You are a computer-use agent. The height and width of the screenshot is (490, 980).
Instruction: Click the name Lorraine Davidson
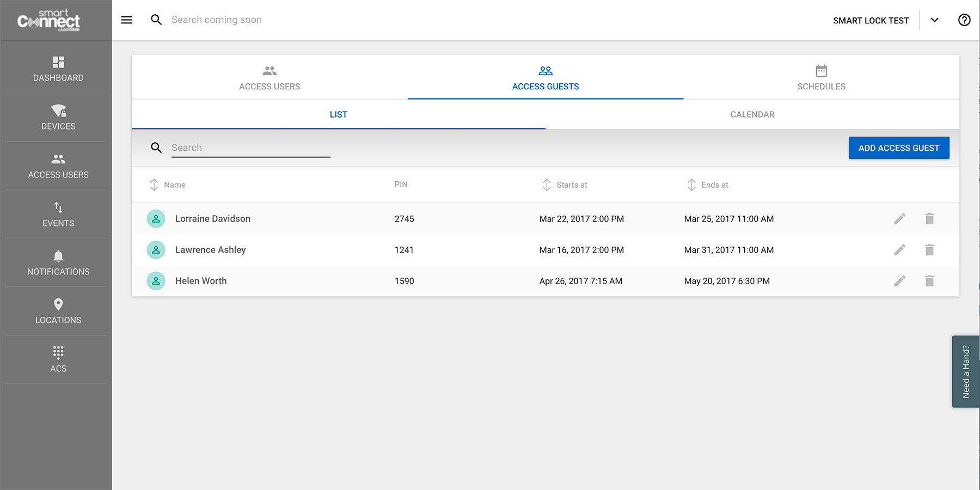213,219
